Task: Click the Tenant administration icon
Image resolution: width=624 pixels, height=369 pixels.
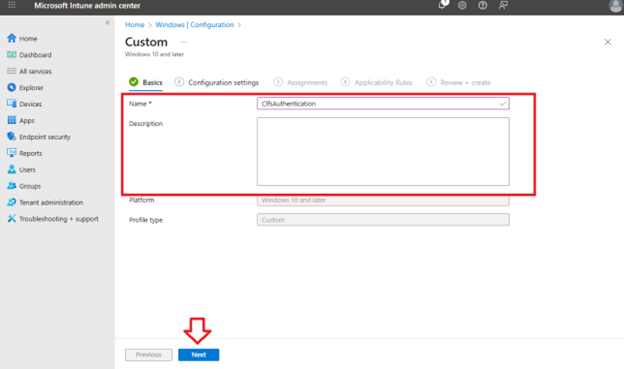Action: point(12,202)
